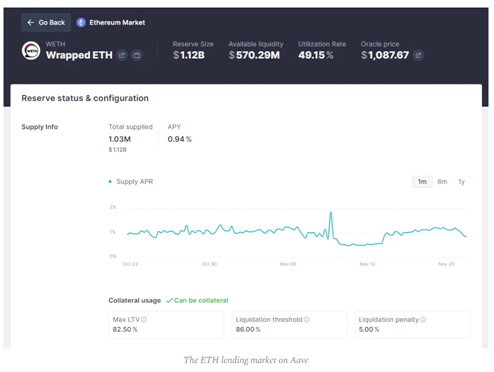
Task: Click the Max LTV value 82.50%
Action: click(125, 330)
